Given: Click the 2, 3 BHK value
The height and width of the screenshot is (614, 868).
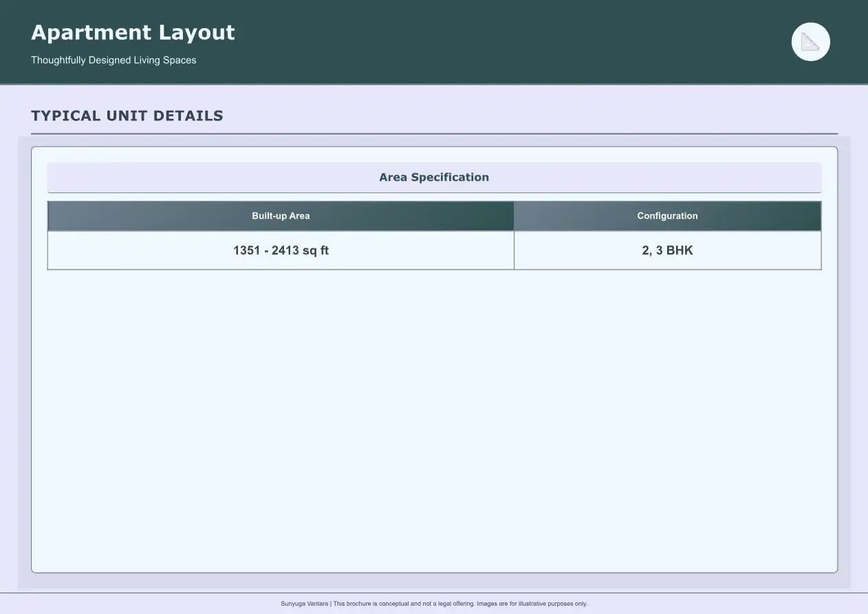Looking at the screenshot, I should coord(667,250).
